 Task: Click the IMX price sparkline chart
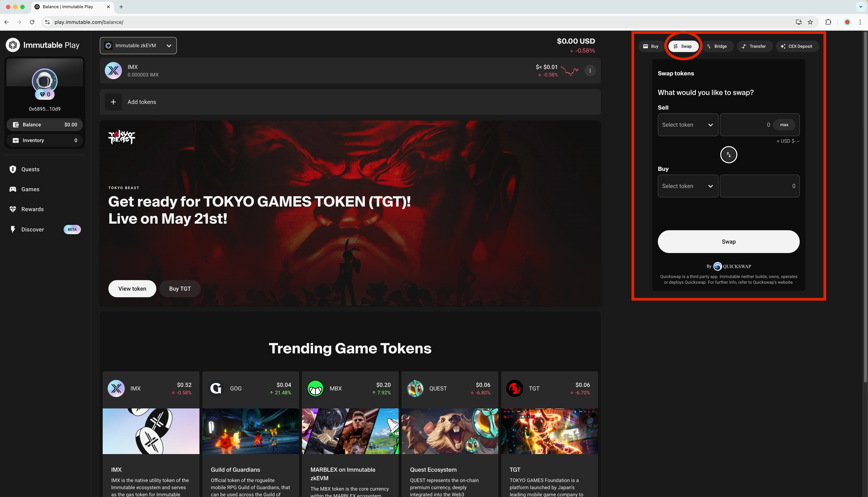[x=570, y=71]
